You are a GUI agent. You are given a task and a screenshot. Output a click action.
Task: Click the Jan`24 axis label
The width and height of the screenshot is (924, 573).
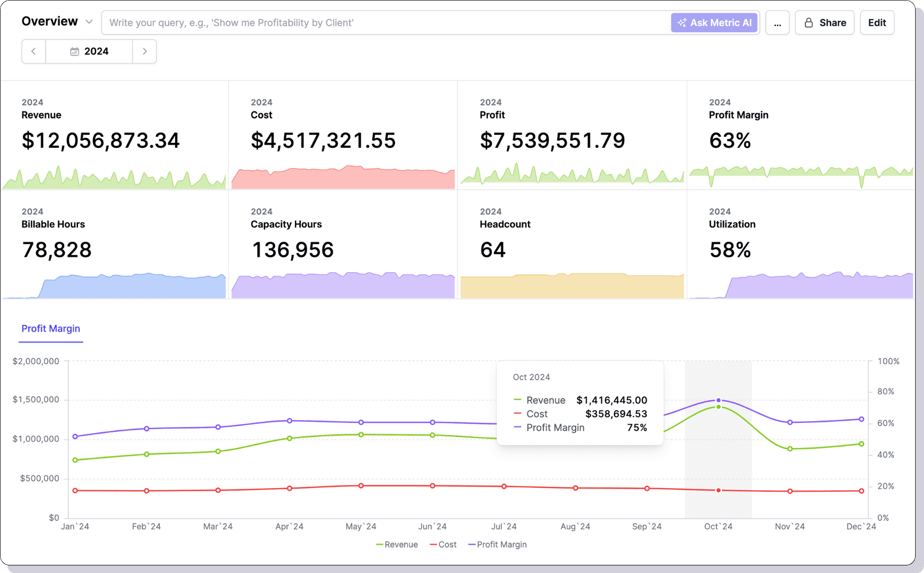tap(75, 527)
